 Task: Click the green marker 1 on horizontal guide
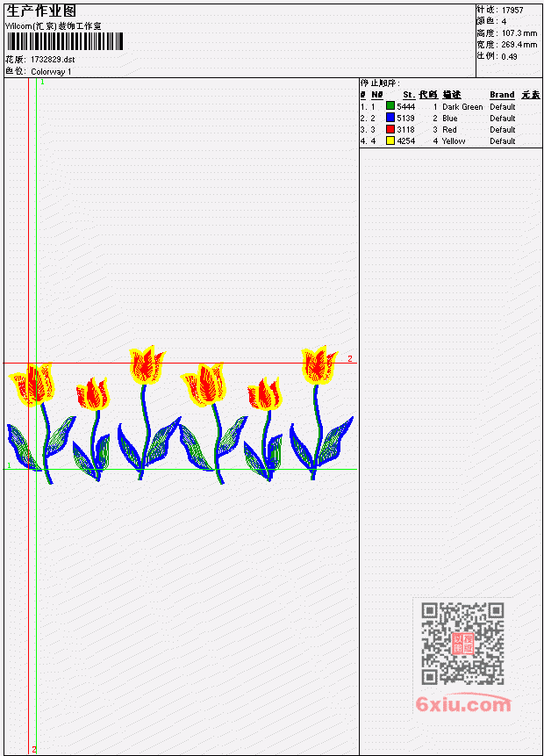coord(9,465)
